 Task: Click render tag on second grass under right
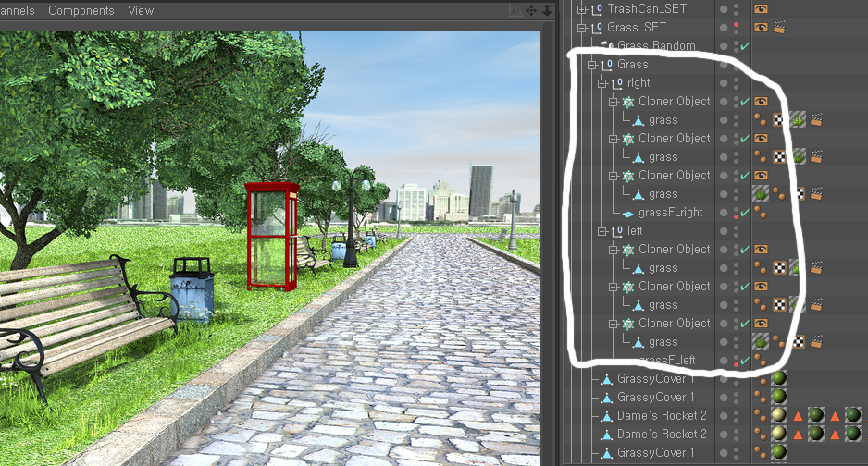tap(816, 157)
